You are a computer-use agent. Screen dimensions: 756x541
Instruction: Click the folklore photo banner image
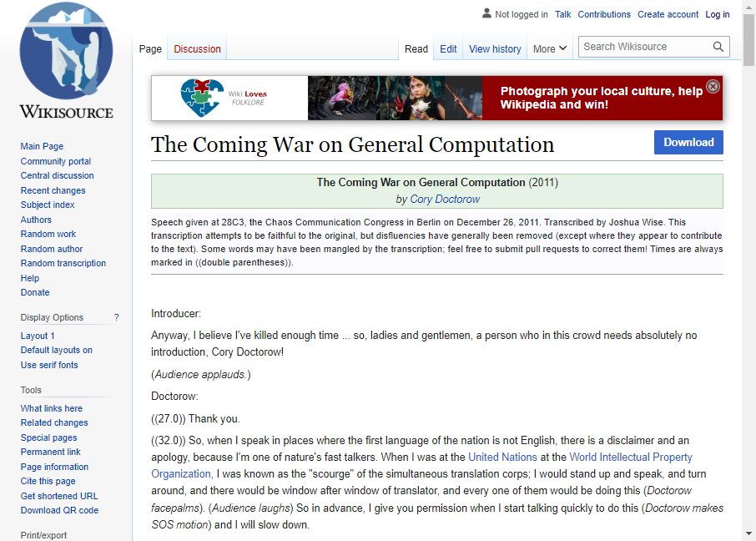coord(395,98)
